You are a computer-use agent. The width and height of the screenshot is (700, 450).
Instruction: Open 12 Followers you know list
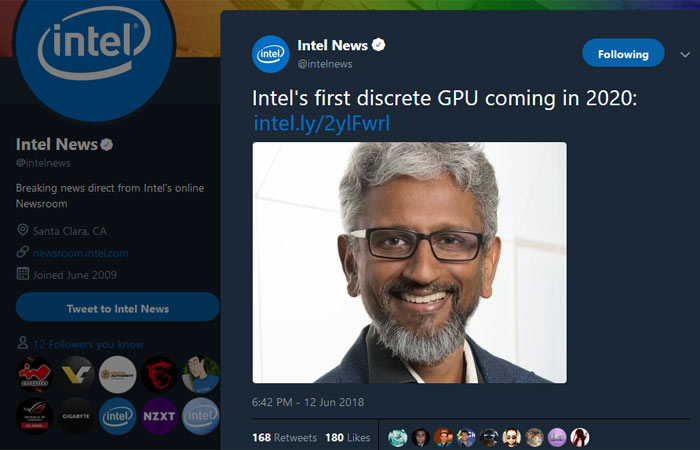pyautogui.click(x=88, y=344)
